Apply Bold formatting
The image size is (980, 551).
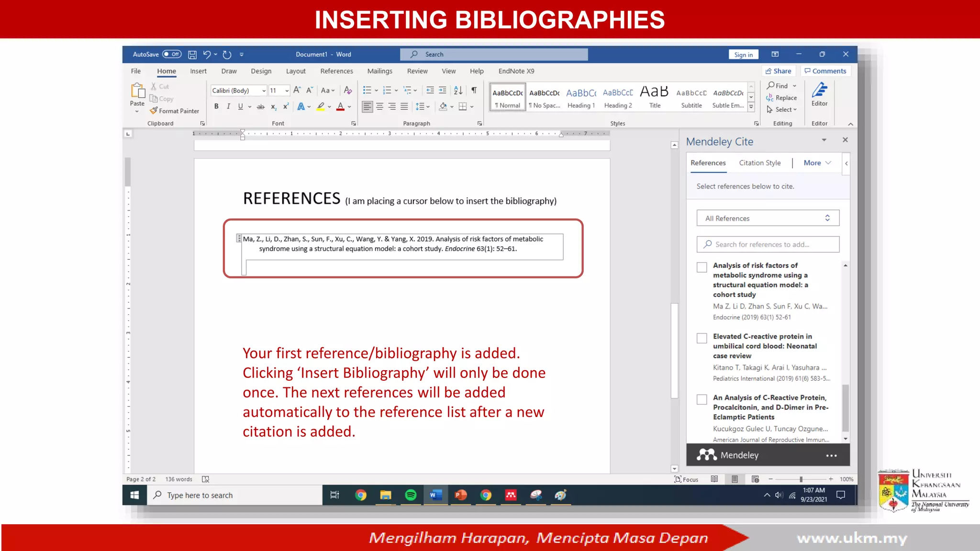pos(216,106)
